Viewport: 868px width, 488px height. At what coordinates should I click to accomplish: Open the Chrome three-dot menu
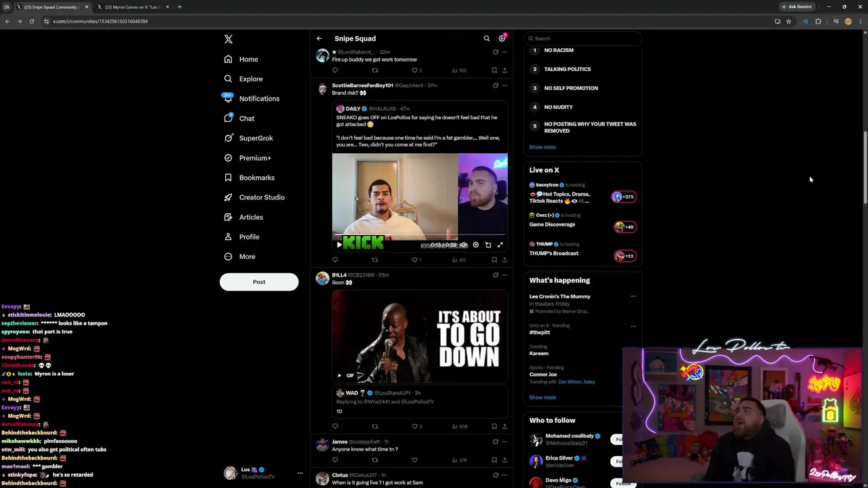[861, 21]
